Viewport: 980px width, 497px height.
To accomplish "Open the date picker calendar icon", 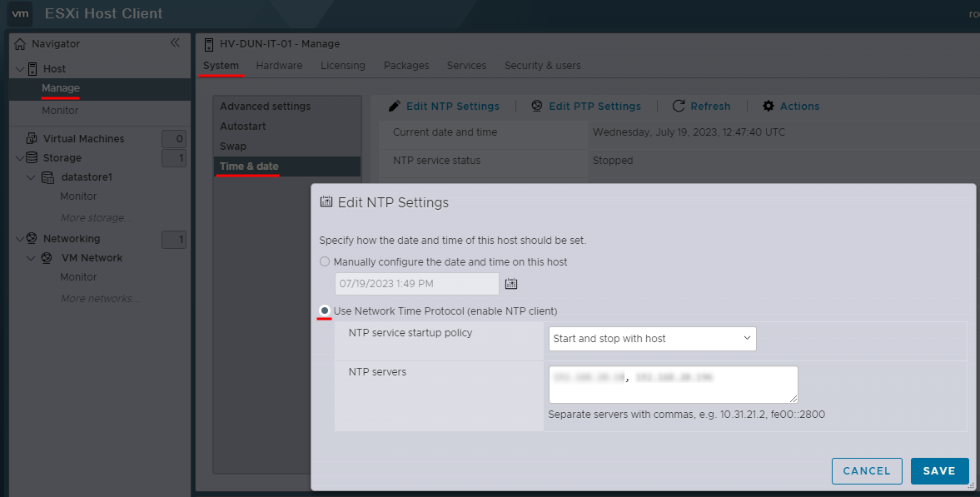I will (x=511, y=284).
